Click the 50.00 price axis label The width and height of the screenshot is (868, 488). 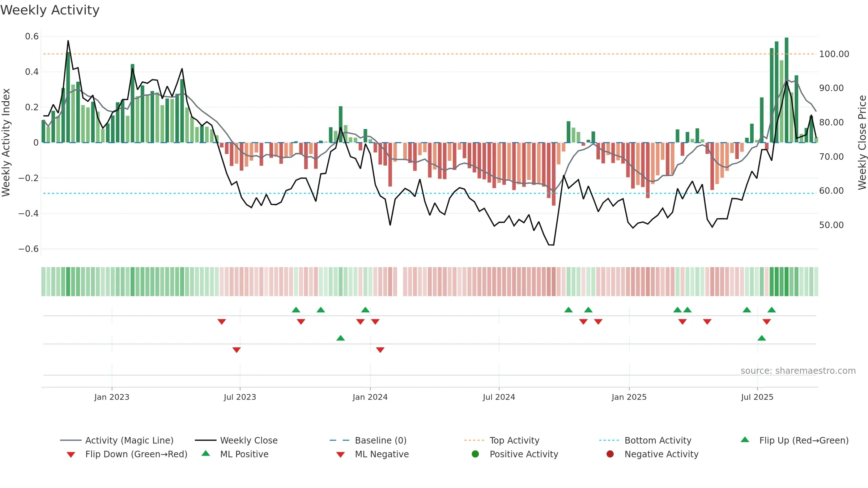point(831,225)
